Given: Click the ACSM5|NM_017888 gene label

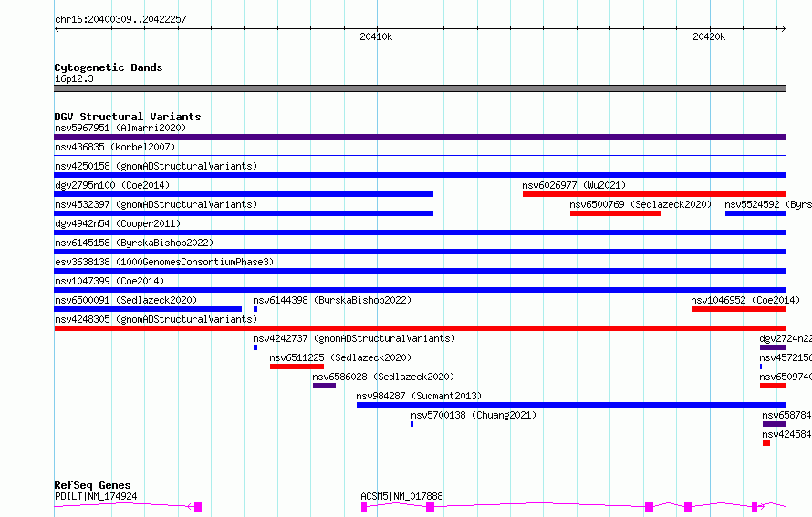Looking at the screenshot, I should tap(401, 496).
